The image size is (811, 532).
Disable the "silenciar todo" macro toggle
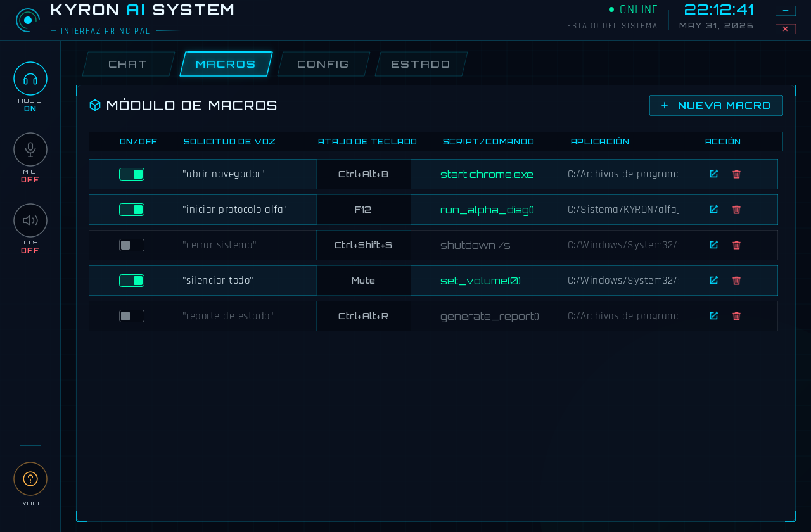[x=132, y=281]
